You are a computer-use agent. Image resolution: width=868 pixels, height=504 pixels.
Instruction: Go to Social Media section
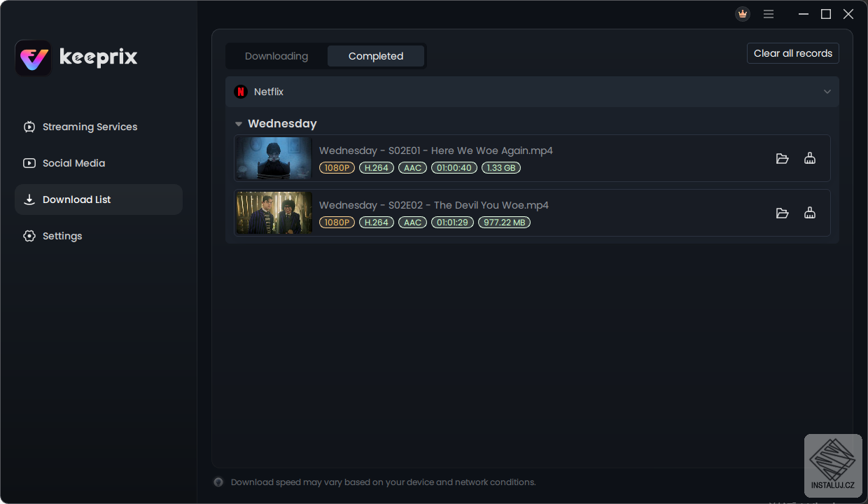[99, 163]
